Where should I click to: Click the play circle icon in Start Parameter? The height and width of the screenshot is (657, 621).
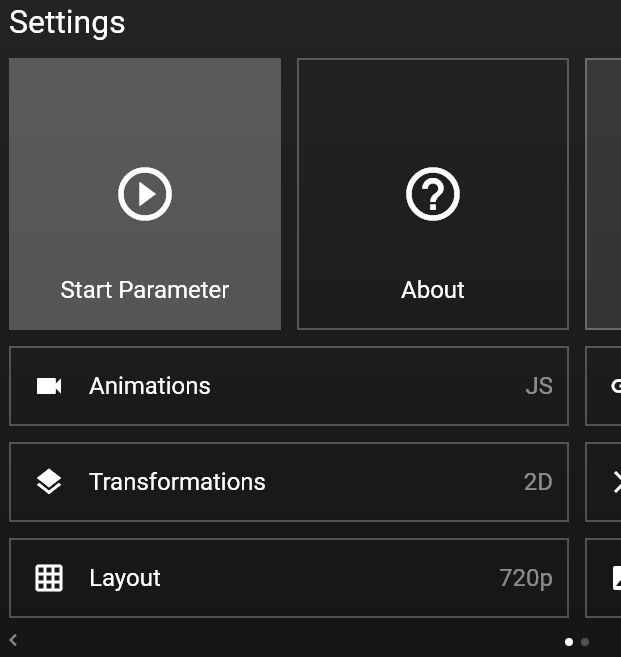pos(145,194)
